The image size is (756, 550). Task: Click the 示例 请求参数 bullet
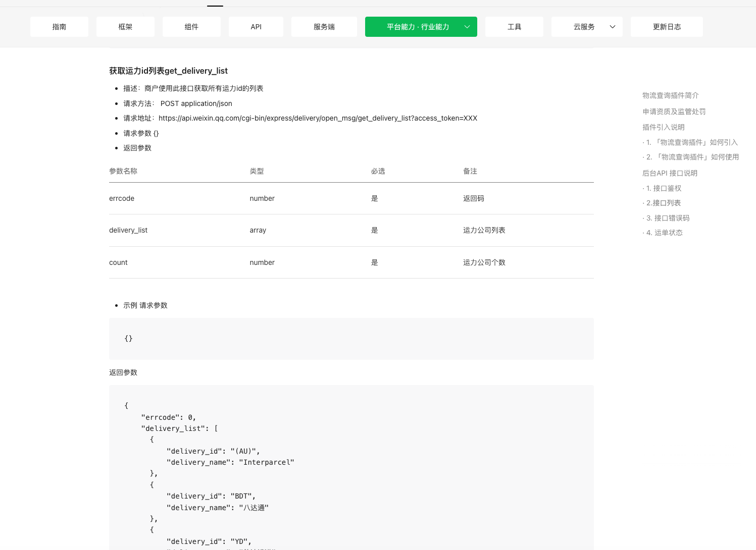click(145, 305)
